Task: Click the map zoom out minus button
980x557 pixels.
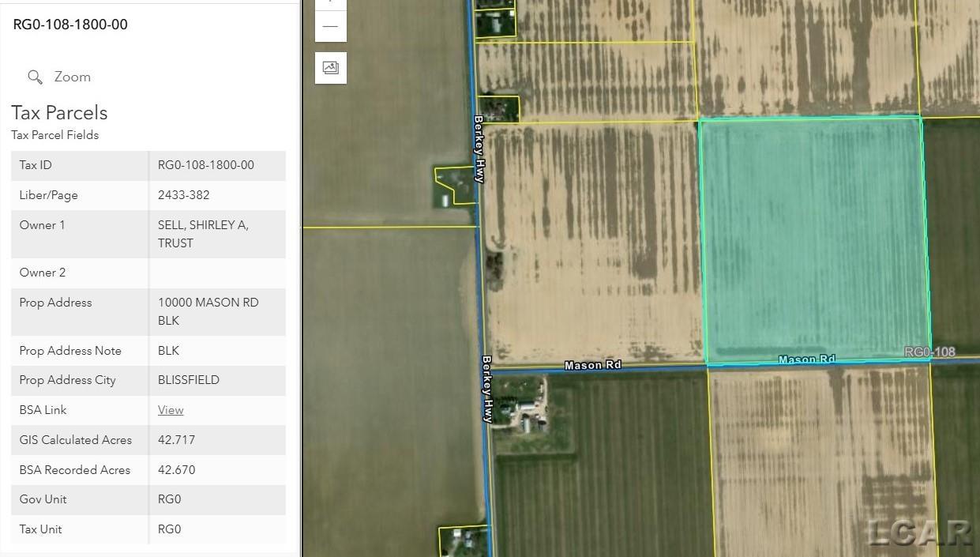Action: [x=330, y=26]
